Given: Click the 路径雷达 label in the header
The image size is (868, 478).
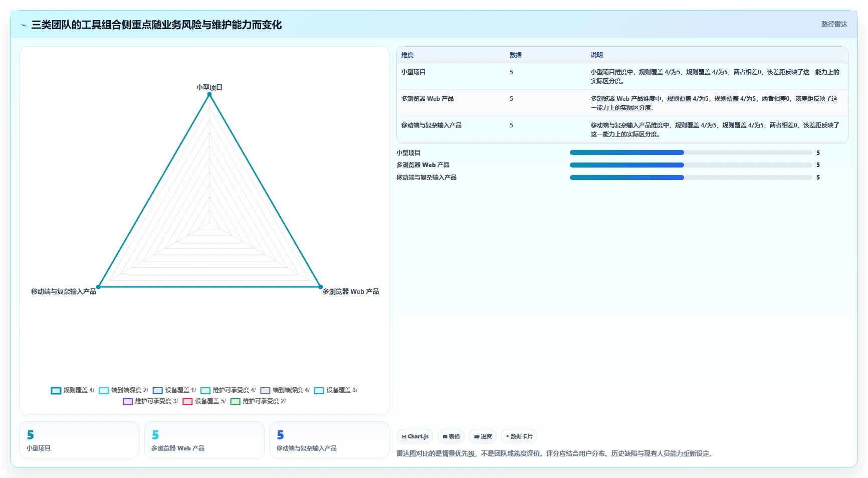Looking at the screenshot, I should pyautogui.click(x=834, y=24).
